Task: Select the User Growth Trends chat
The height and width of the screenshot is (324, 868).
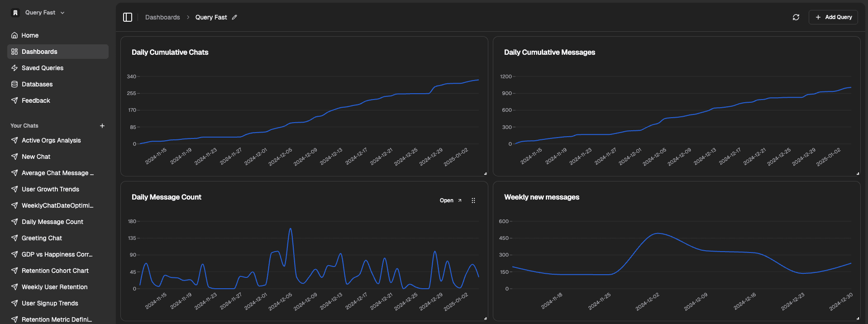Action: coord(50,189)
